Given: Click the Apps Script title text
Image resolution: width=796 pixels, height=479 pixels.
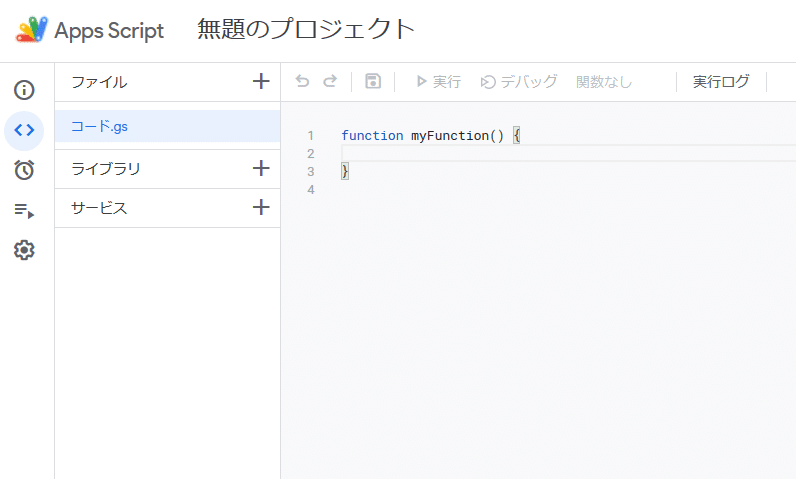Looking at the screenshot, I should point(109,30).
